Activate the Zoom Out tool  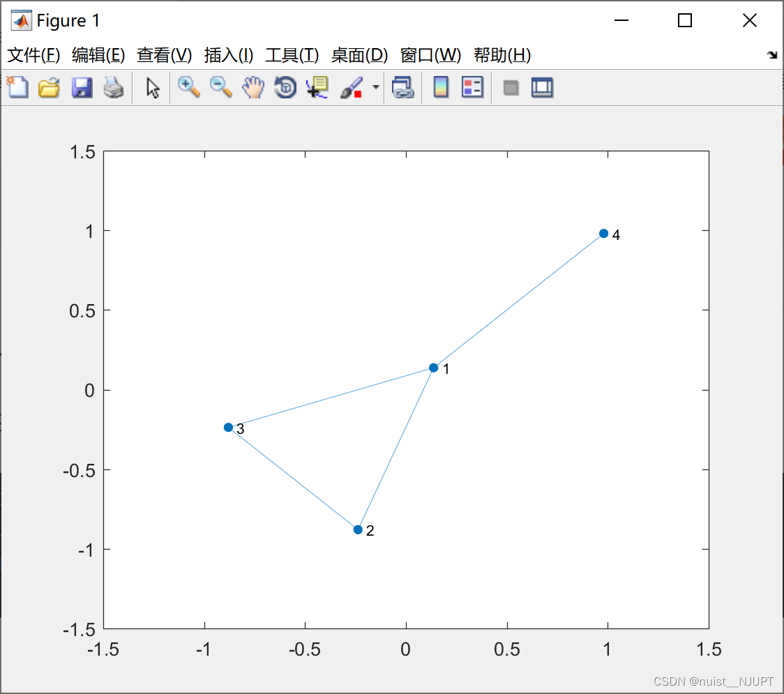(221, 87)
